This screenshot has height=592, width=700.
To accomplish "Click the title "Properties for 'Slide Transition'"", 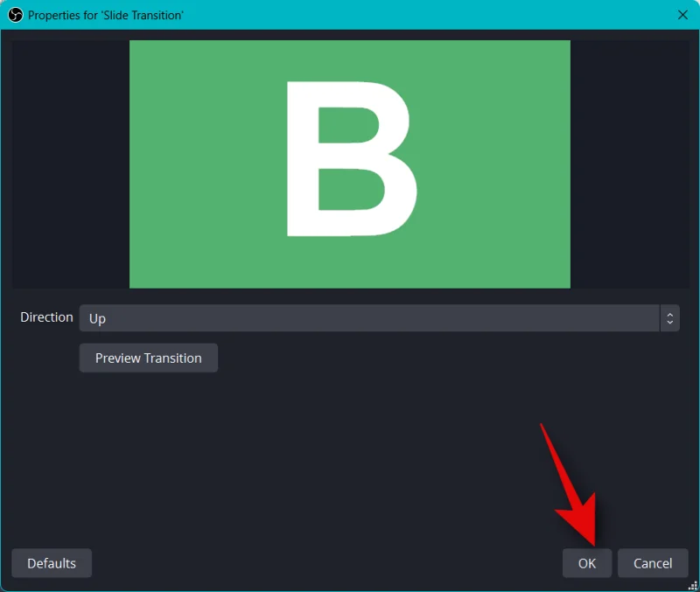I will coord(106,15).
